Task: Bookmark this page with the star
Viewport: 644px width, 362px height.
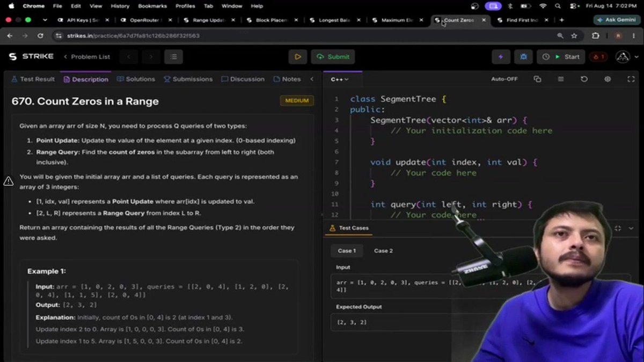Action: tap(574, 36)
